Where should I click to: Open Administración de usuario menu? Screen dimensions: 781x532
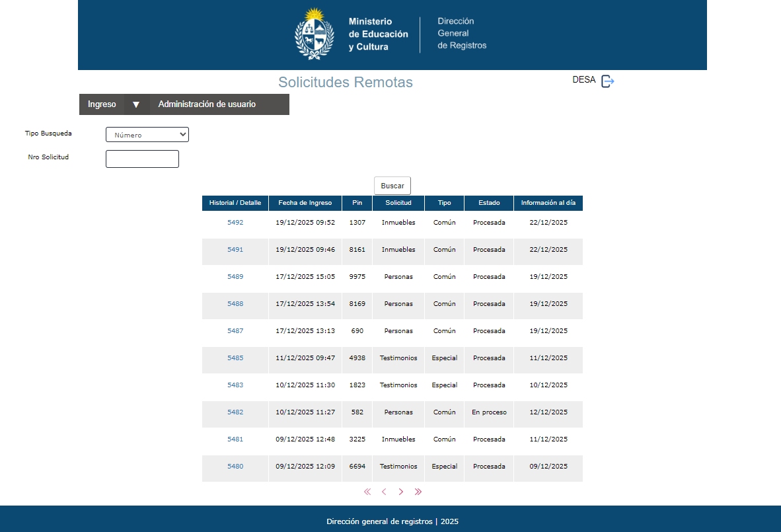[207, 104]
